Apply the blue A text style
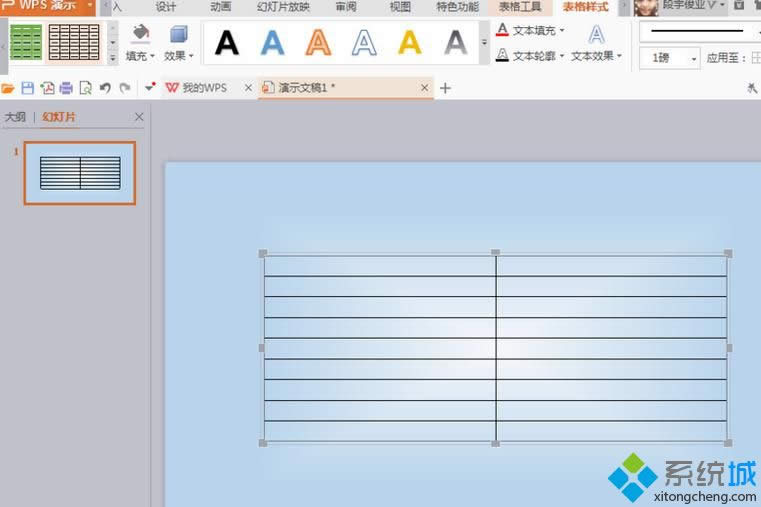 (x=272, y=43)
